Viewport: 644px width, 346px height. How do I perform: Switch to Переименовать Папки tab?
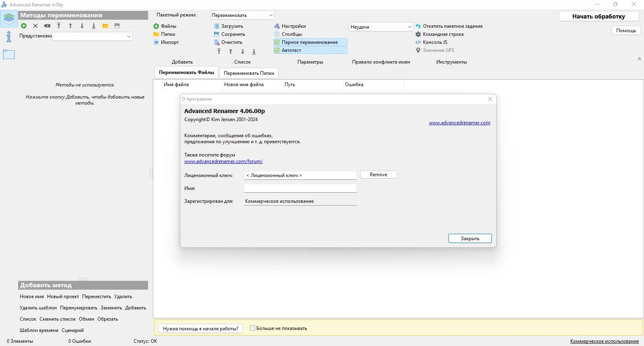click(249, 73)
